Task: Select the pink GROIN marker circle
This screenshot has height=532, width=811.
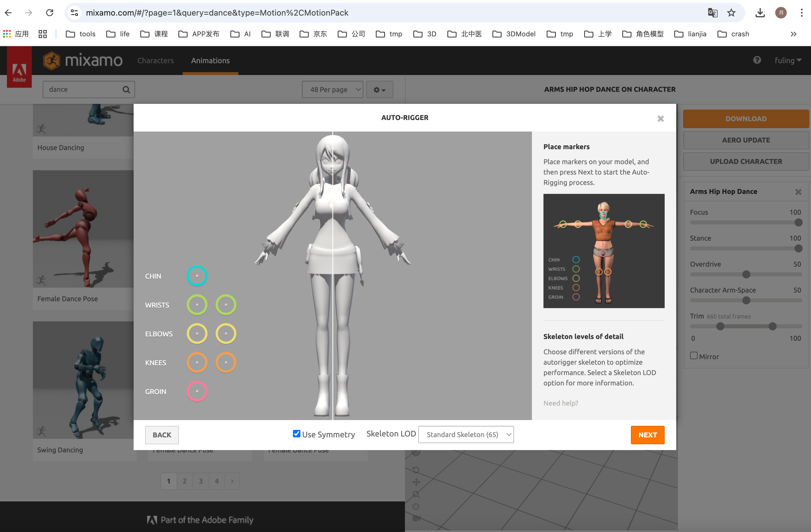Action: pos(197,391)
